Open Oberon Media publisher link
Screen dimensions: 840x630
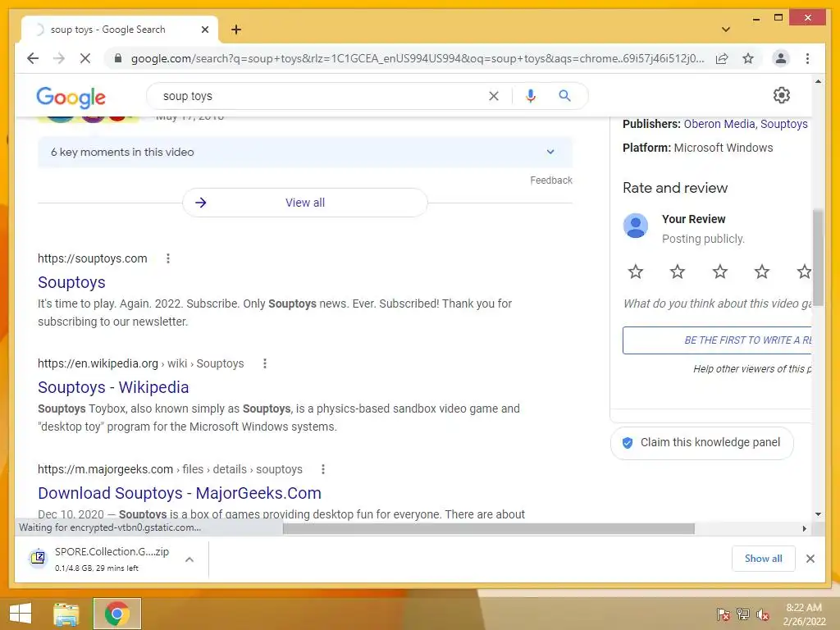click(719, 124)
